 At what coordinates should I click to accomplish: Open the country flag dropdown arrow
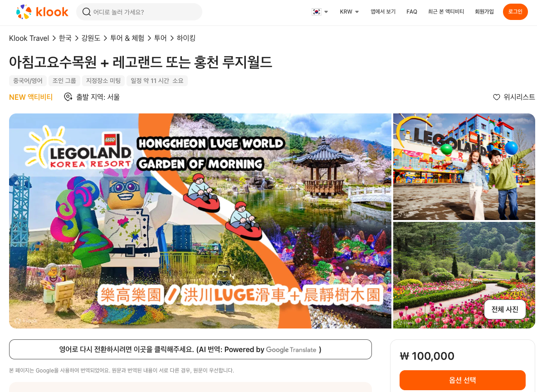tap(326, 12)
